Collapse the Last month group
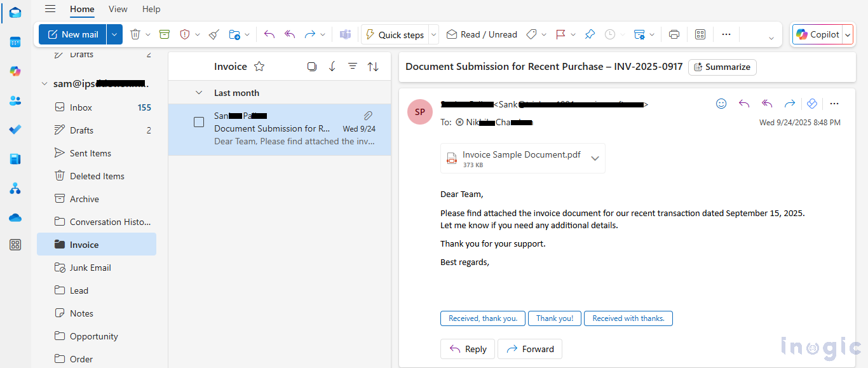The height and width of the screenshot is (368, 868). [x=199, y=93]
